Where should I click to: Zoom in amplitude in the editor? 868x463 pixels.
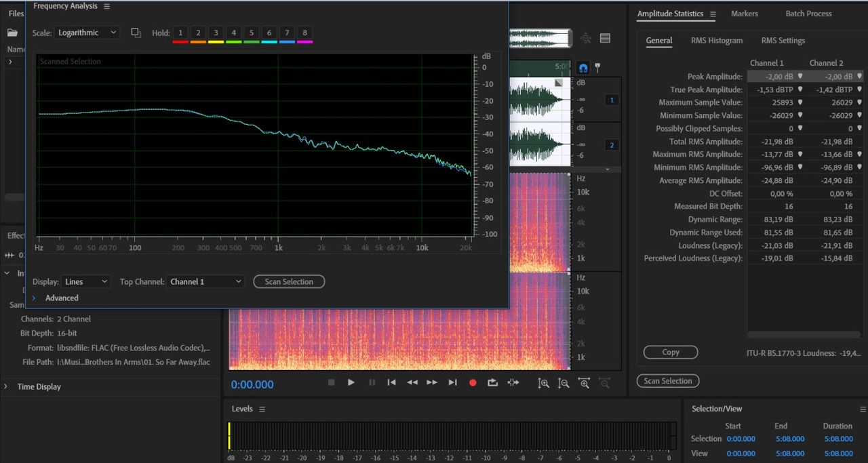(543, 383)
